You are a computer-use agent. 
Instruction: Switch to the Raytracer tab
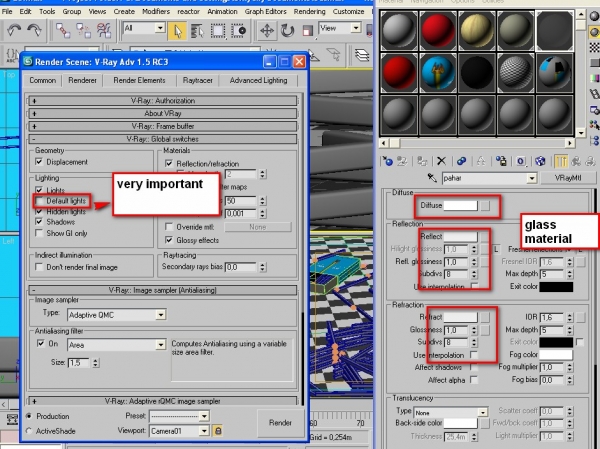(197, 80)
